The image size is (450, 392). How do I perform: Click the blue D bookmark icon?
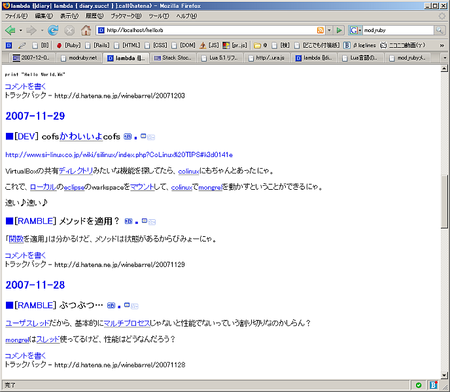9,45
